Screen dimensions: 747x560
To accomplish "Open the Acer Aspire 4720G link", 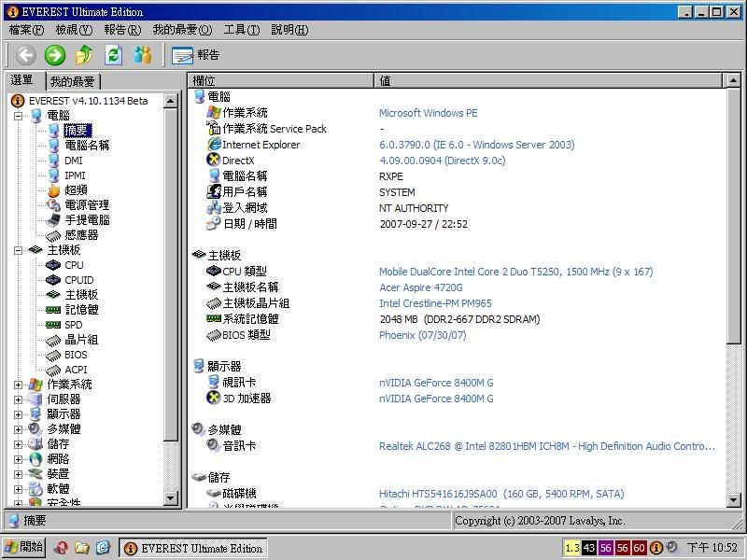I will (x=421, y=287).
